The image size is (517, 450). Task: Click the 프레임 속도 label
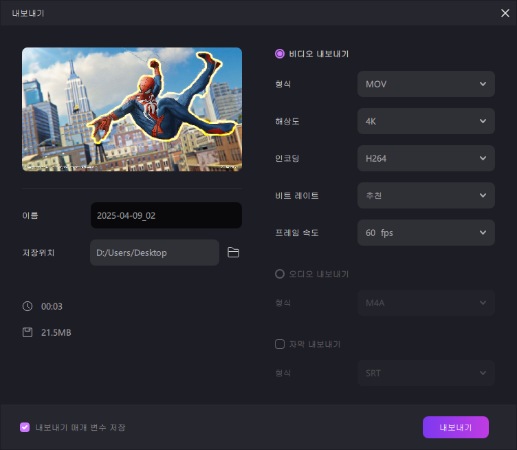[297, 233]
